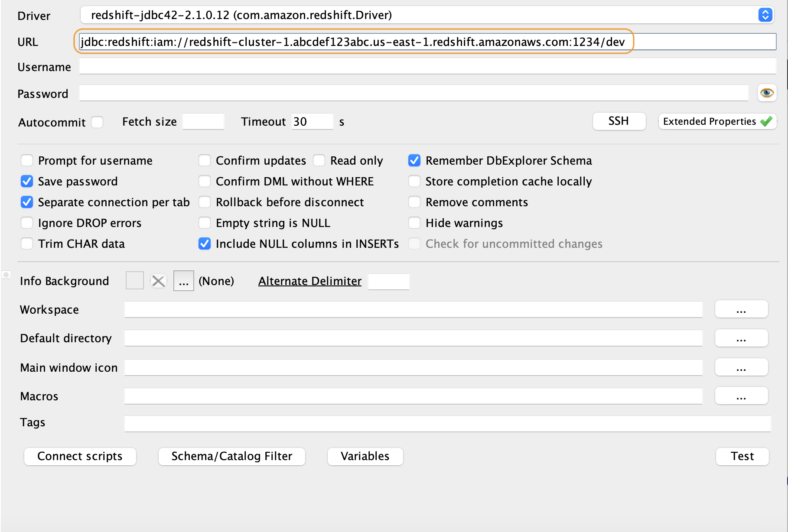Open the Schema/Catalog Filter dialog
Viewport: 788px width, 532px height.
point(231,456)
